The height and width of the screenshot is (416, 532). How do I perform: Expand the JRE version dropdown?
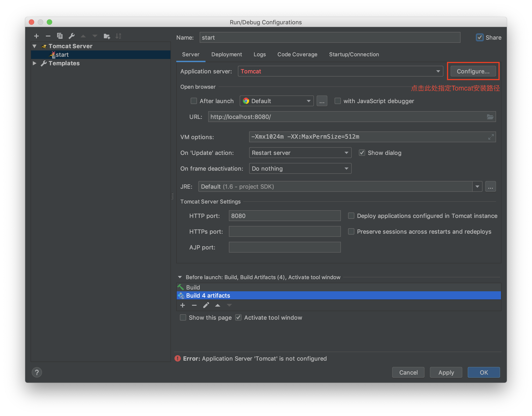click(x=478, y=186)
